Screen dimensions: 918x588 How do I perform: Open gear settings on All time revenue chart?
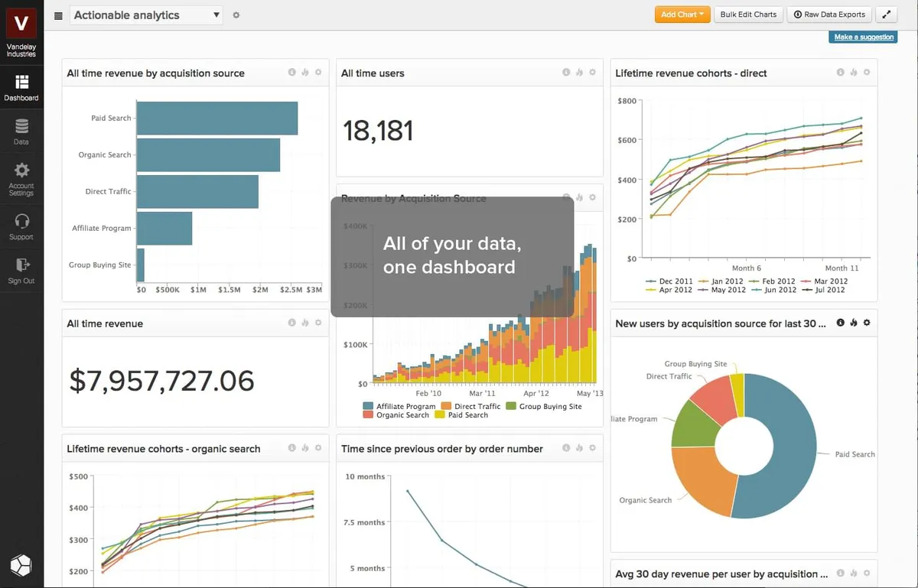(x=318, y=323)
